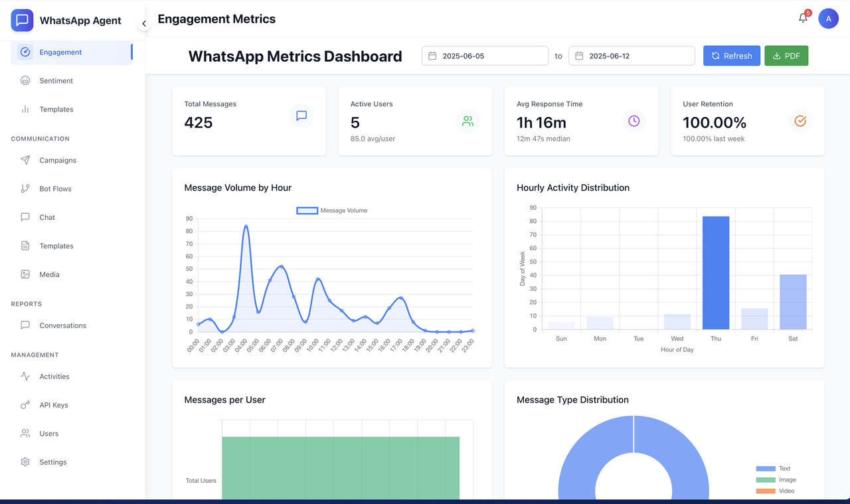Click the Active Users people icon
Image resolution: width=850 pixels, height=504 pixels.
[x=468, y=121]
